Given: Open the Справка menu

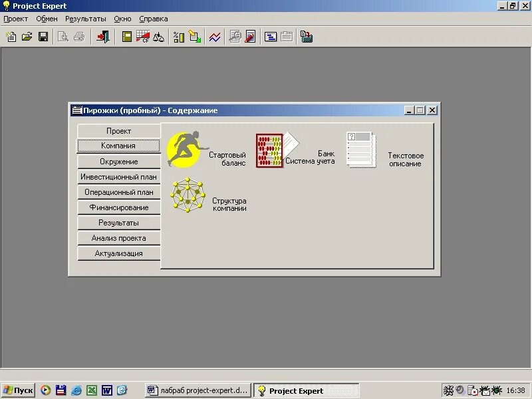Looking at the screenshot, I should tap(154, 19).
